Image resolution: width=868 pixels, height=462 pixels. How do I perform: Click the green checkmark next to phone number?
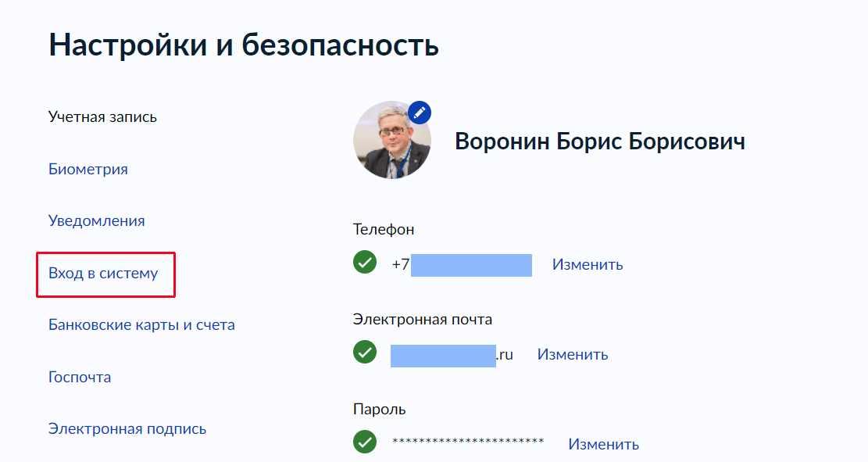(x=365, y=262)
